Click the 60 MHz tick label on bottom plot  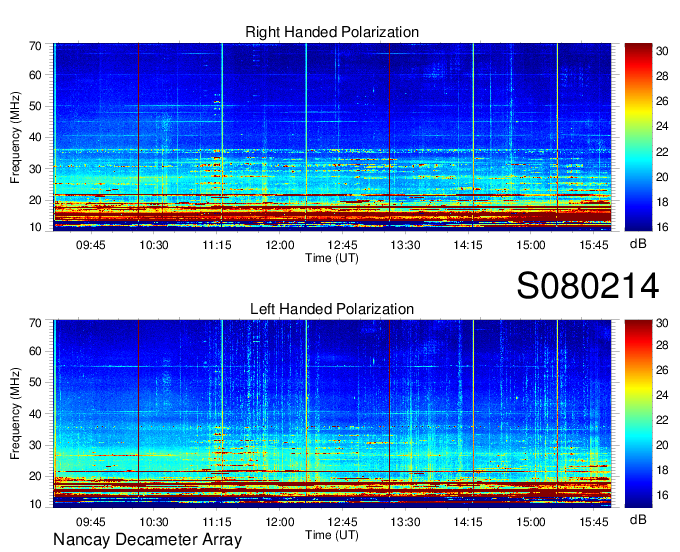pyautogui.click(x=35, y=351)
